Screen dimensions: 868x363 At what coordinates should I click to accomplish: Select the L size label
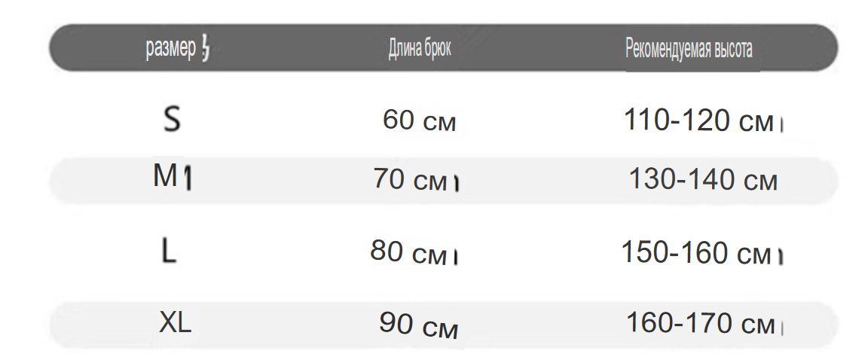point(169,252)
